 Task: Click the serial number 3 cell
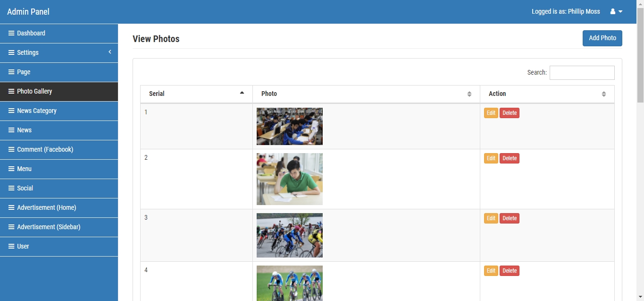click(x=196, y=235)
